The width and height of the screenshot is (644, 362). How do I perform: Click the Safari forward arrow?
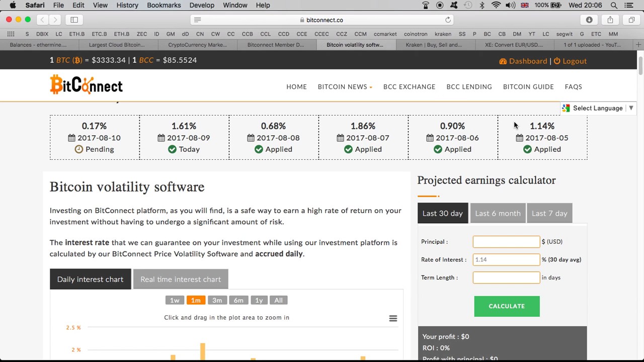[55, 20]
